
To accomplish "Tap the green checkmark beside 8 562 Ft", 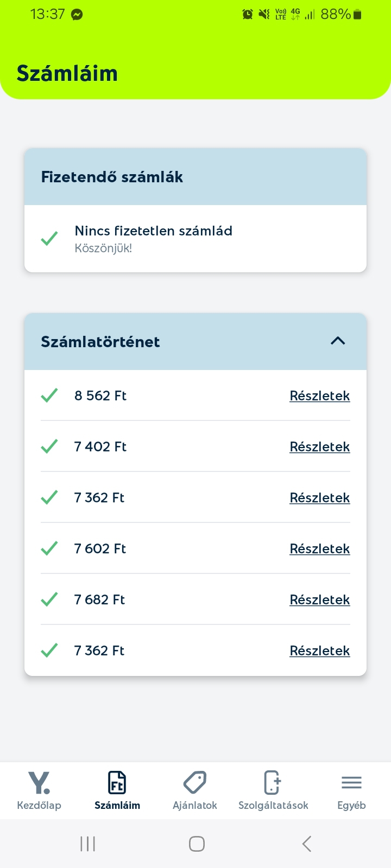I will click(x=49, y=395).
